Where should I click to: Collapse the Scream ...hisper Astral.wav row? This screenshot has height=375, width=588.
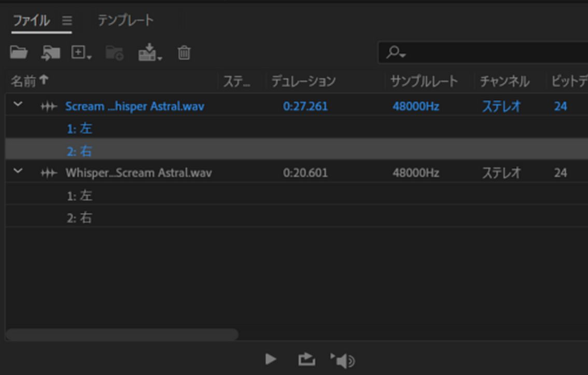pyautogui.click(x=18, y=105)
